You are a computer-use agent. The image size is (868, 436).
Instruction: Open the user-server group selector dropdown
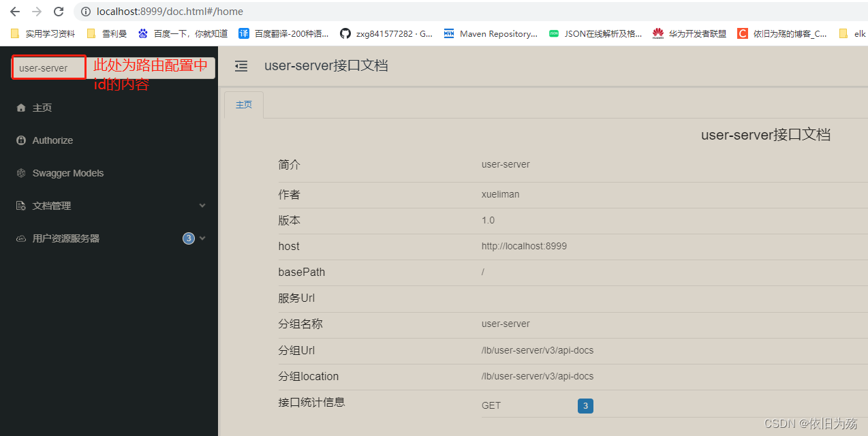pos(48,67)
